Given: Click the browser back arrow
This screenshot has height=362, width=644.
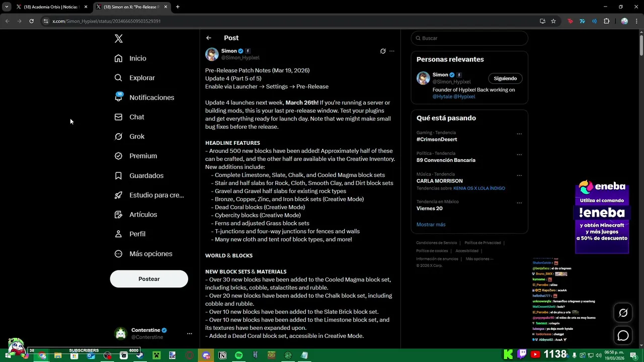Looking at the screenshot, I should point(7,21).
